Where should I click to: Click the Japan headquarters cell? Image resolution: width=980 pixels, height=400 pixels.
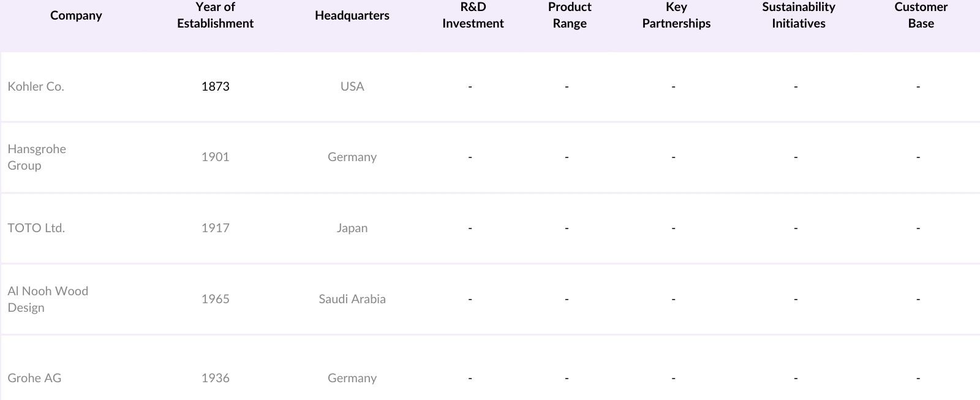tap(352, 228)
